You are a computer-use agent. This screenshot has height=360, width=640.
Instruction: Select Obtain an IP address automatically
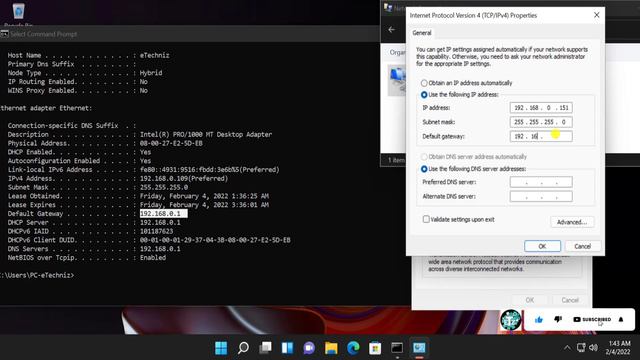(x=466, y=83)
